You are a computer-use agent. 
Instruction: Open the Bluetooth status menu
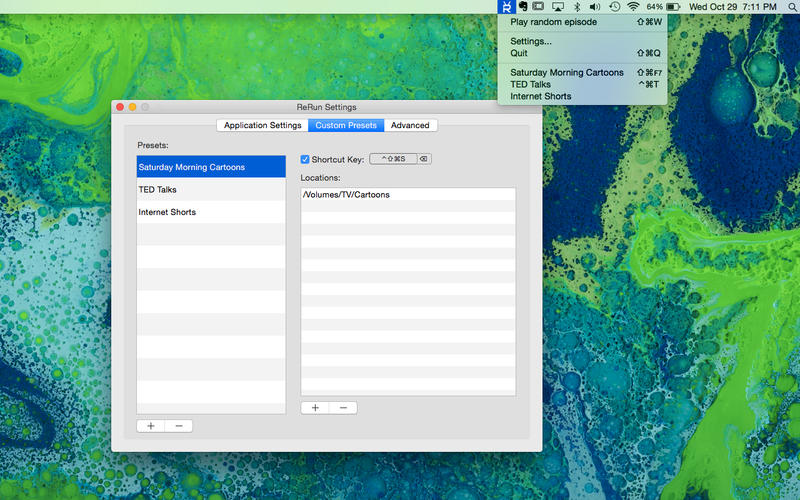(x=577, y=7)
